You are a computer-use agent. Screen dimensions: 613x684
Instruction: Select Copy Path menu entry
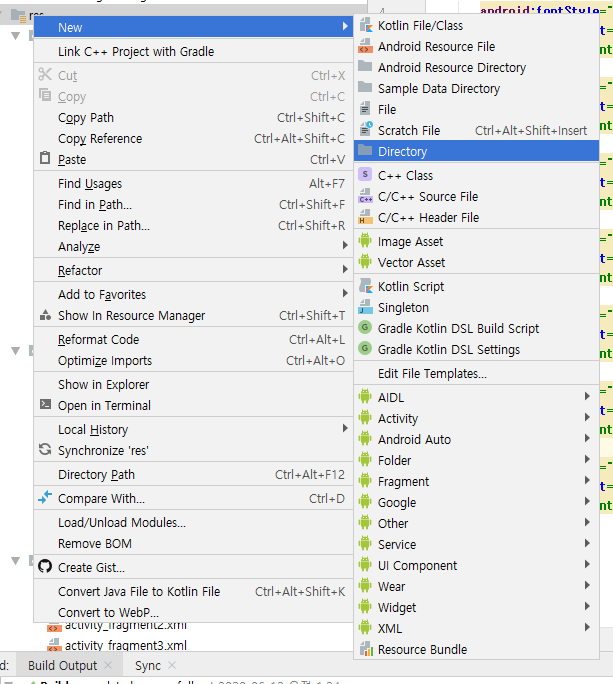(x=193, y=118)
